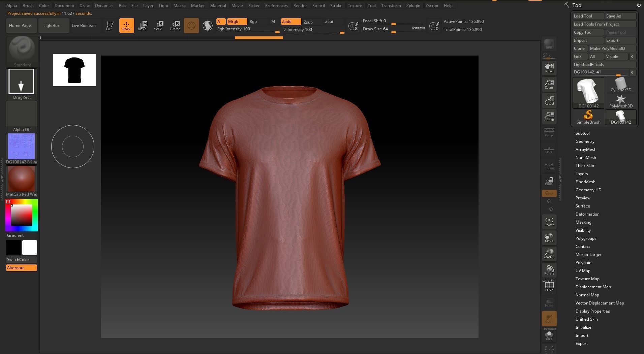Select the Draw mode icon
This screenshot has width=644, height=354.
[x=126, y=26]
